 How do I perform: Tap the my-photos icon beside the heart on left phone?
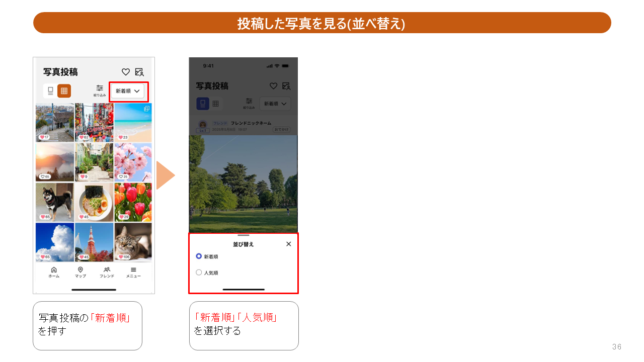tap(139, 72)
